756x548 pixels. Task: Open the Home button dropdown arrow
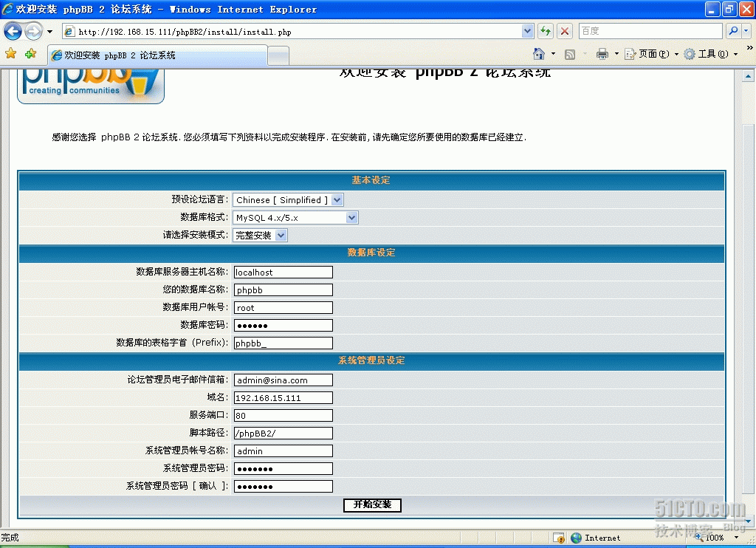(552, 54)
